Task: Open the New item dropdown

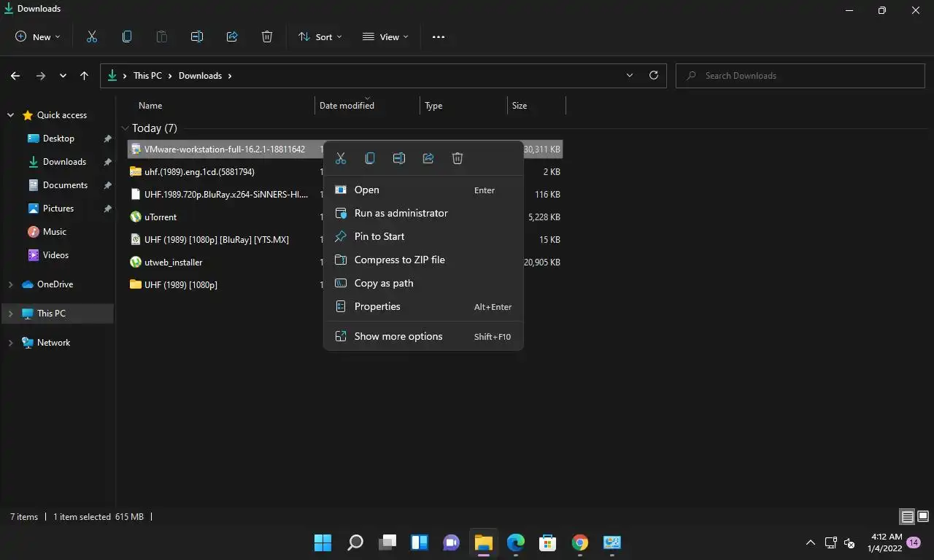Action: [x=38, y=36]
